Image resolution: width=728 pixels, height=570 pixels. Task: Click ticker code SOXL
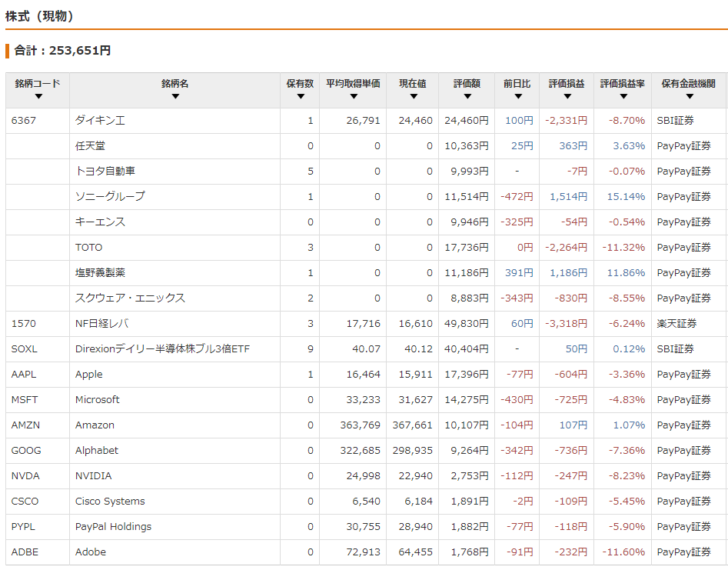click(24, 349)
